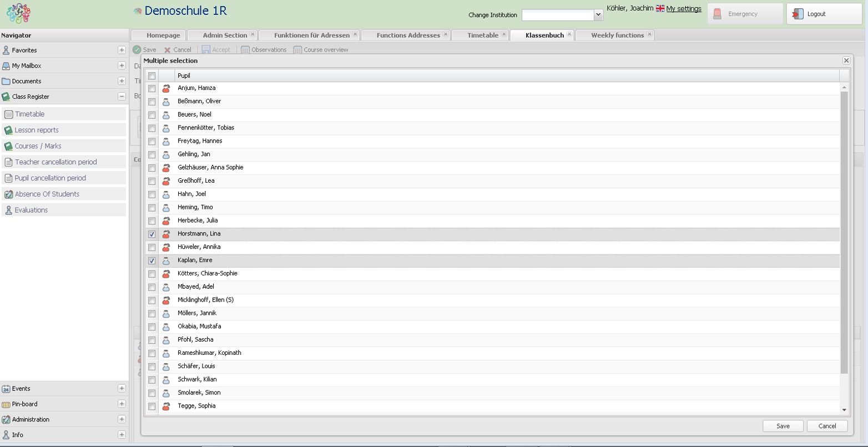Click the Timetable icon in Navigator

8,114
